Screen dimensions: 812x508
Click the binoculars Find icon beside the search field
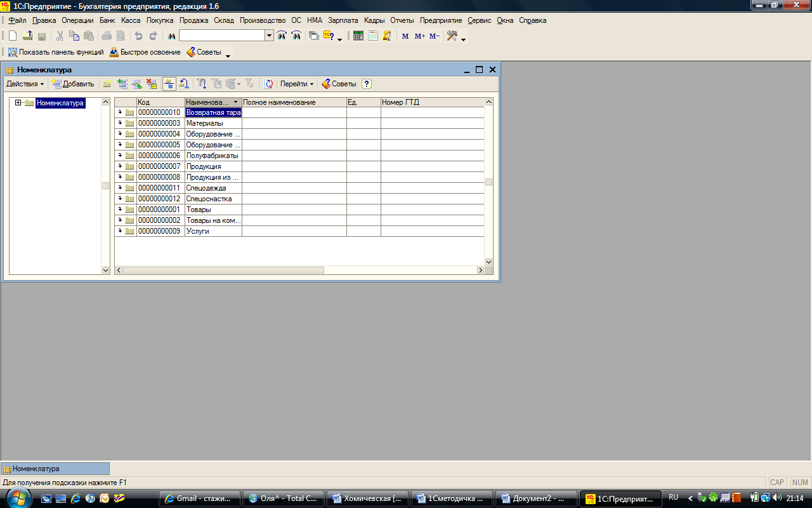click(x=171, y=36)
